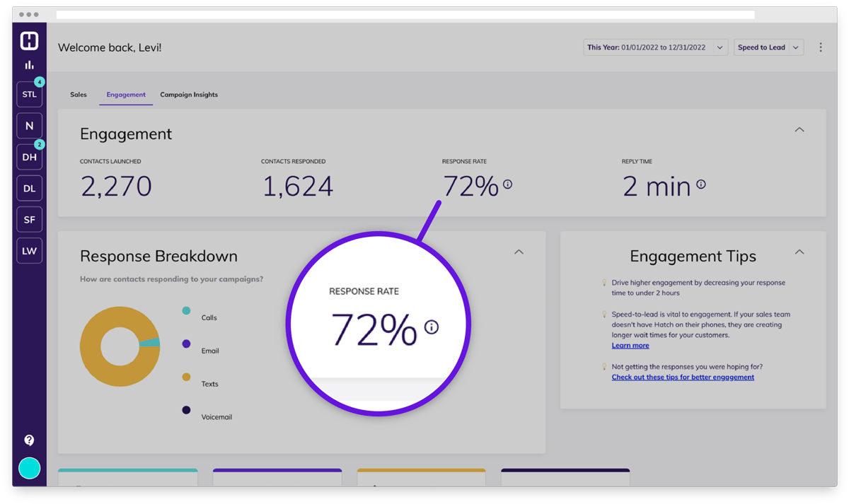Open the This Year date range dropdown
Image resolution: width=849 pixels, height=504 pixels.
click(x=654, y=47)
